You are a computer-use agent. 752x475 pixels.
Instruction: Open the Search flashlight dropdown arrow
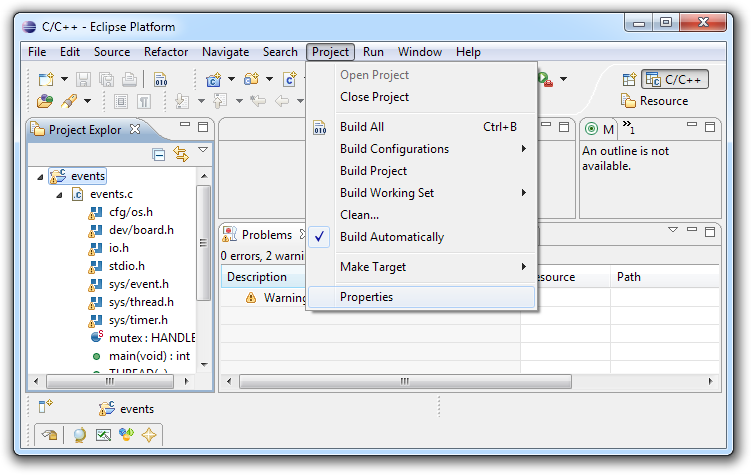(x=87, y=101)
